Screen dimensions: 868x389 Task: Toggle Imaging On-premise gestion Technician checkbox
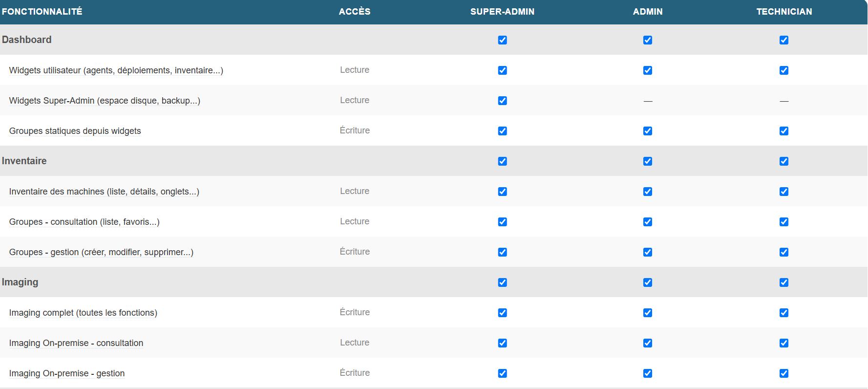tap(784, 373)
